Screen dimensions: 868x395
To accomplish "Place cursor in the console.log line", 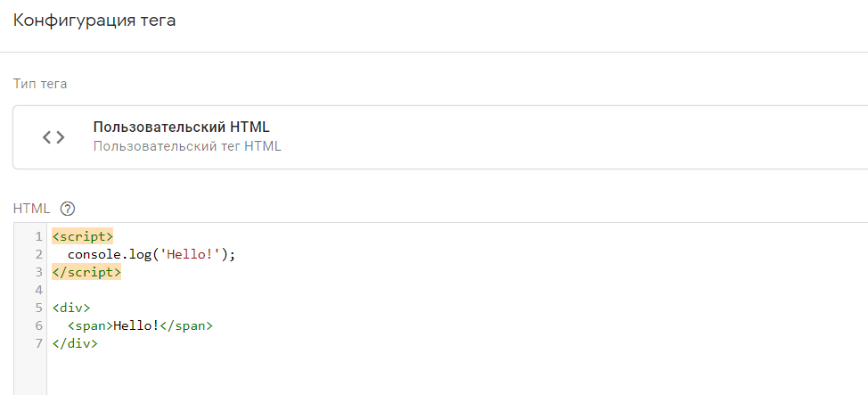I will coord(151,254).
